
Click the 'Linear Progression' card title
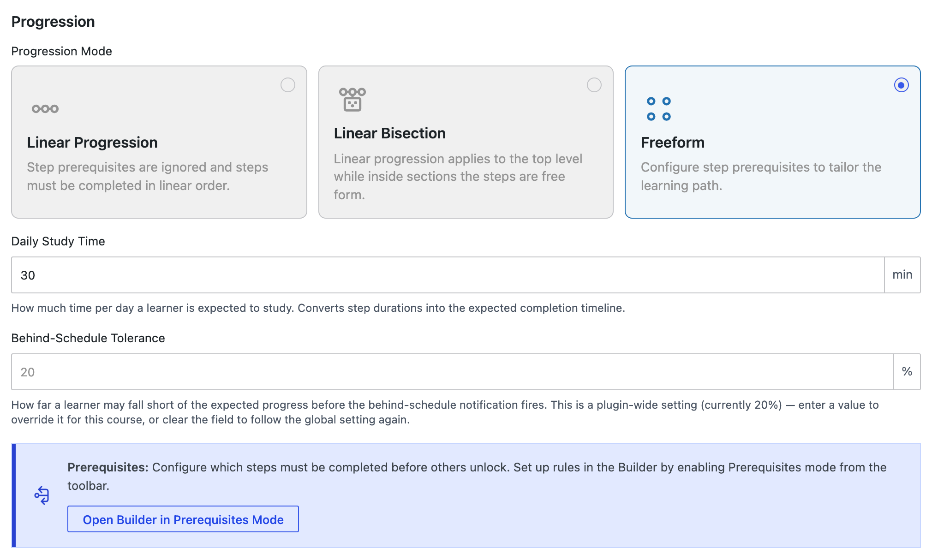[92, 143]
